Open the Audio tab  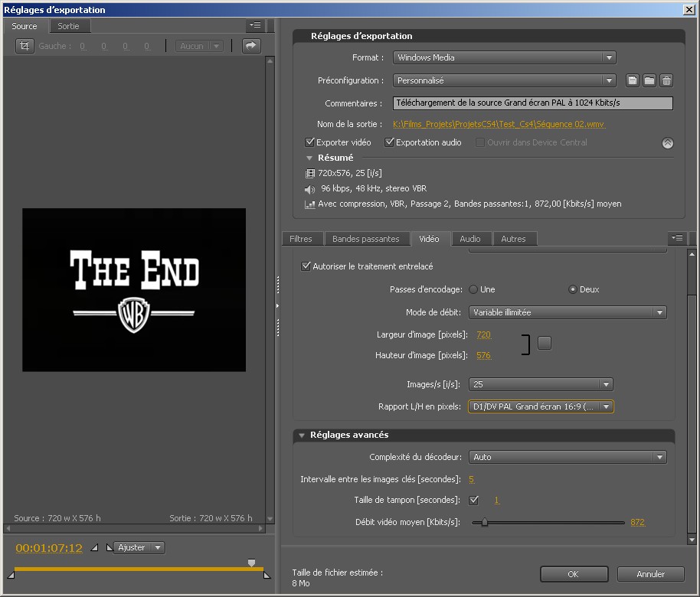point(470,239)
